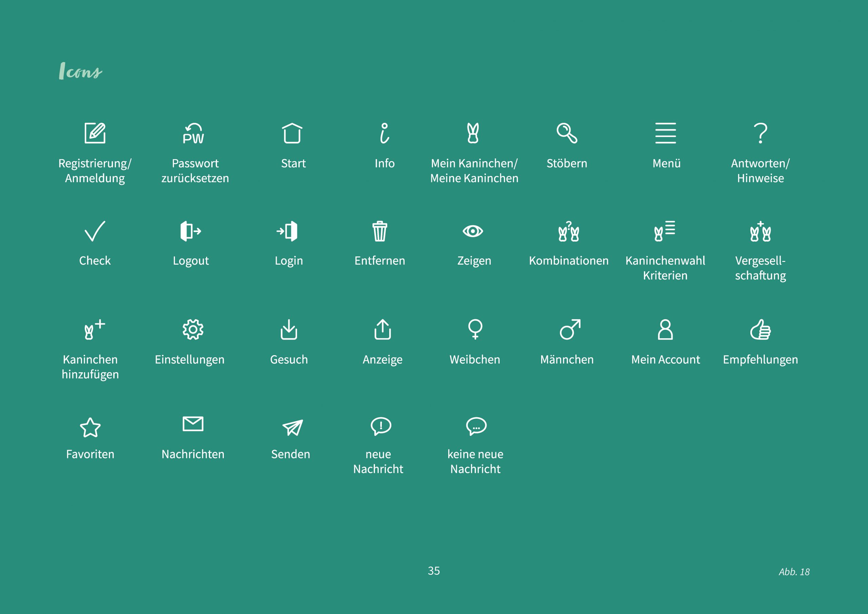Open the Nachrichten envelope icon

[x=193, y=424]
